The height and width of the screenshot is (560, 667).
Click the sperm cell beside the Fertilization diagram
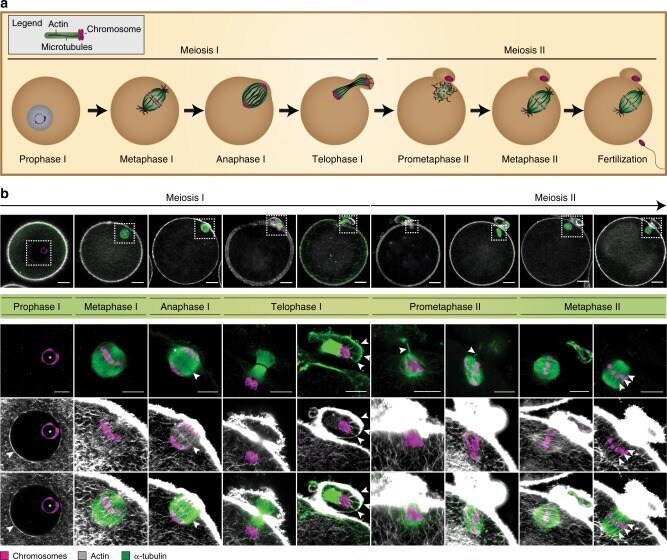pyautogui.click(x=652, y=154)
